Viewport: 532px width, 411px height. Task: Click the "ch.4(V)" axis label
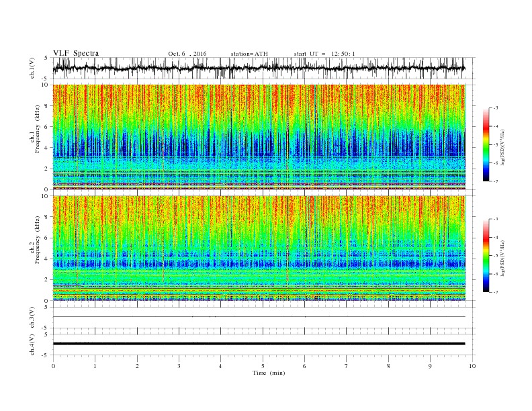pyautogui.click(x=32, y=345)
